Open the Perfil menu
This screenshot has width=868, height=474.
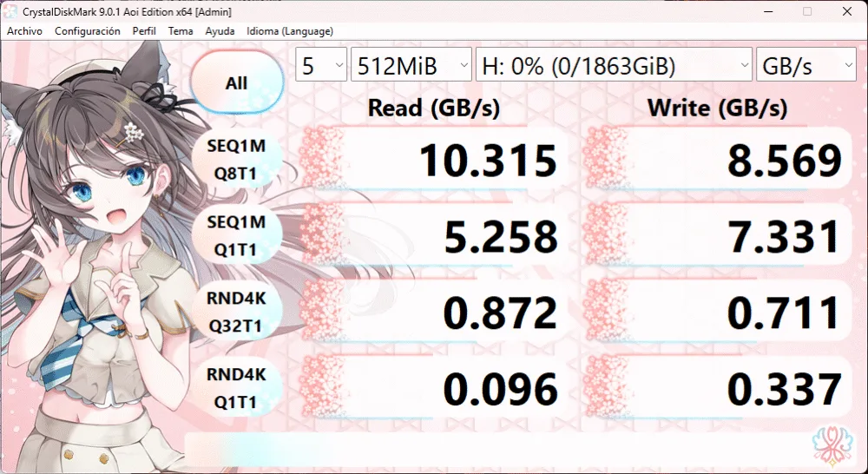click(144, 31)
